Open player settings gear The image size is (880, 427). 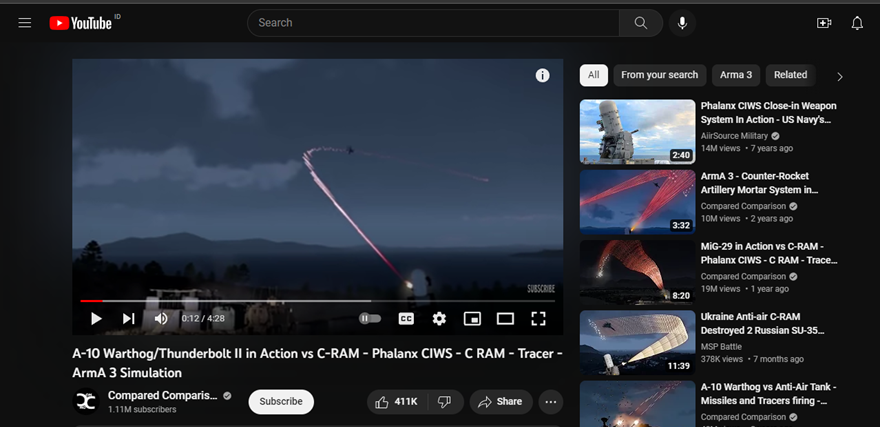(439, 319)
